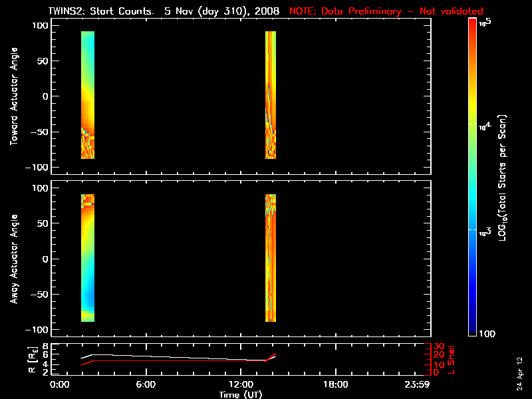
Task: Click the red "L Shell" axis label
Action: tap(452, 358)
